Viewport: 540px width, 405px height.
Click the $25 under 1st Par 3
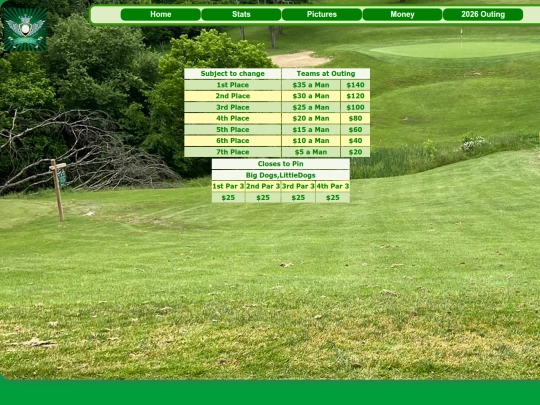pyautogui.click(x=228, y=198)
